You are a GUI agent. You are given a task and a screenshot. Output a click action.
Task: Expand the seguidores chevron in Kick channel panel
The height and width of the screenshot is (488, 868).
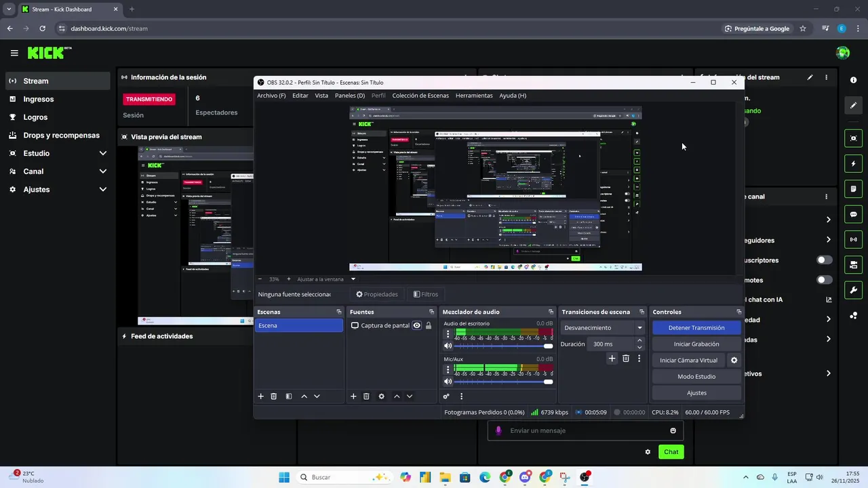[x=828, y=240]
